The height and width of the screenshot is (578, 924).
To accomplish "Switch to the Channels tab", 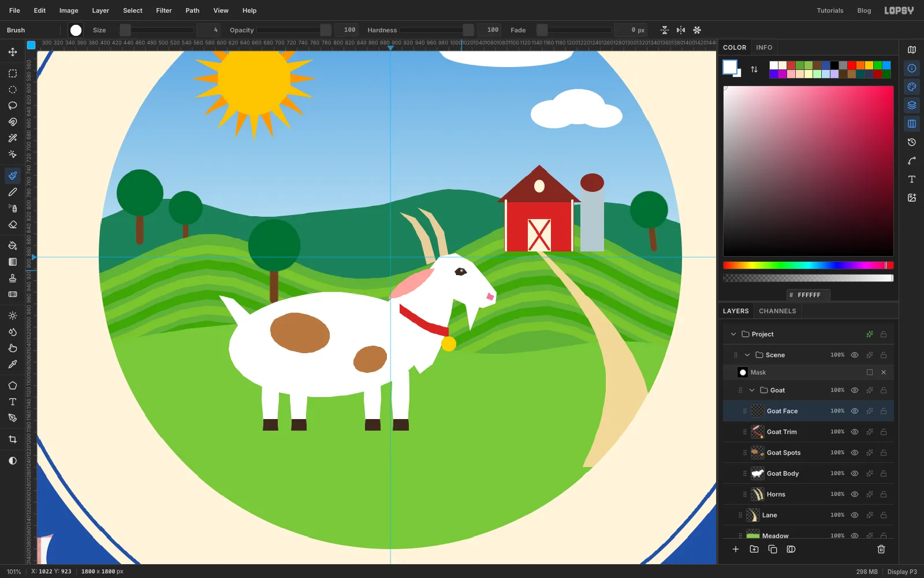I will pos(777,311).
